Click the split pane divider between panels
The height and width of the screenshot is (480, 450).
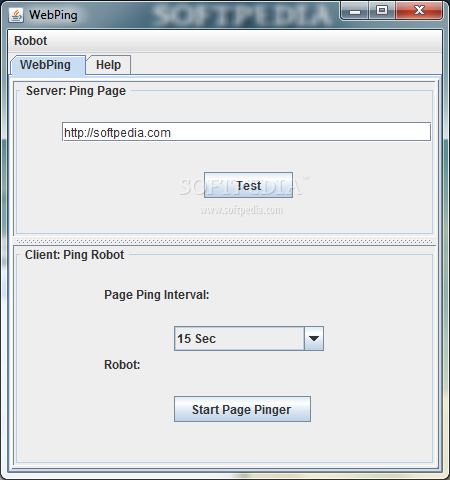tap(225, 241)
